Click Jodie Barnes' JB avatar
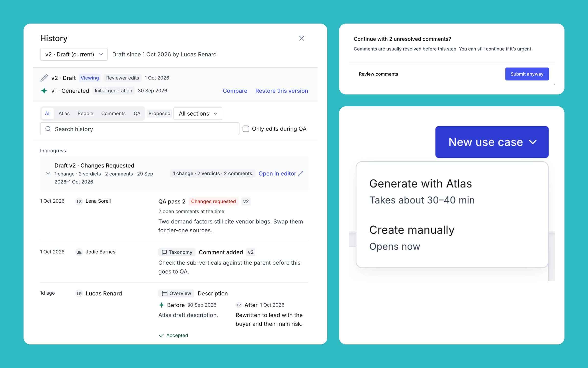The height and width of the screenshot is (368, 588). (x=79, y=252)
